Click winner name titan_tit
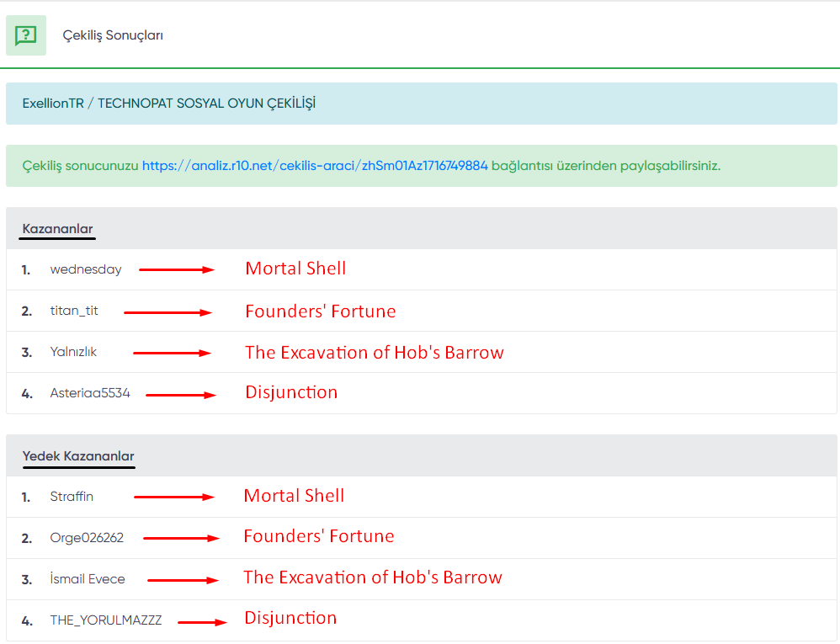Image resolution: width=840 pixels, height=644 pixels. [x=74, y=311]
